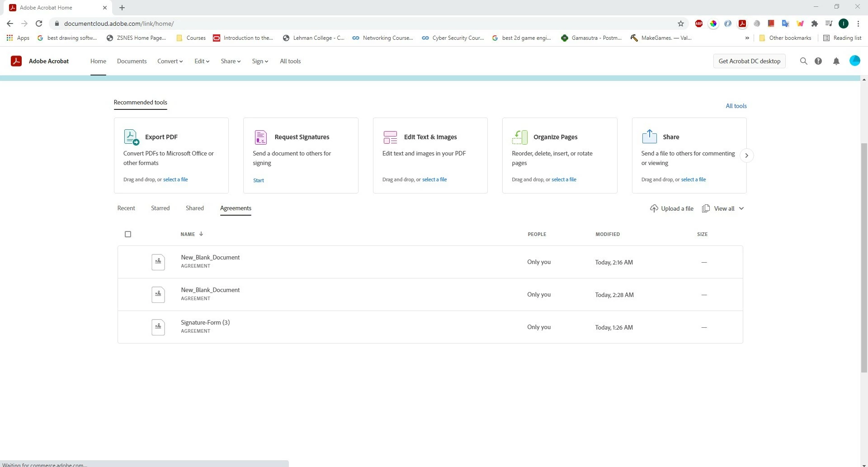Select the Agreements tab
868x467 pixels.
236,208
